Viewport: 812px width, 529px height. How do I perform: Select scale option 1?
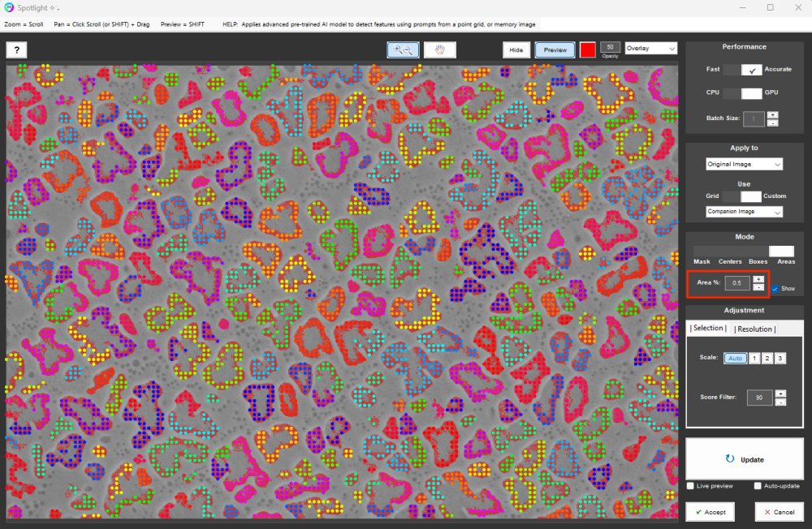pyautogui.click(x=754, y=358)
